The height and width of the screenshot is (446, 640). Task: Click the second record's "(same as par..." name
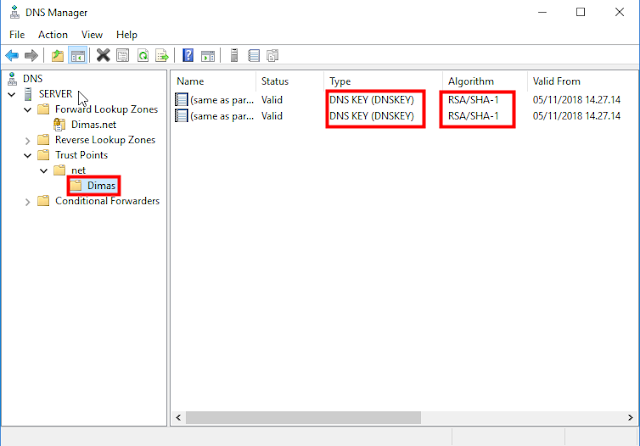222,116
